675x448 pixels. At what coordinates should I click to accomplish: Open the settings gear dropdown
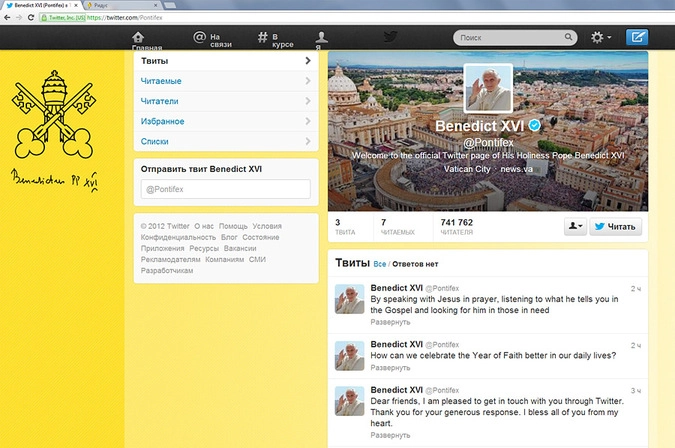coord(601,38)
